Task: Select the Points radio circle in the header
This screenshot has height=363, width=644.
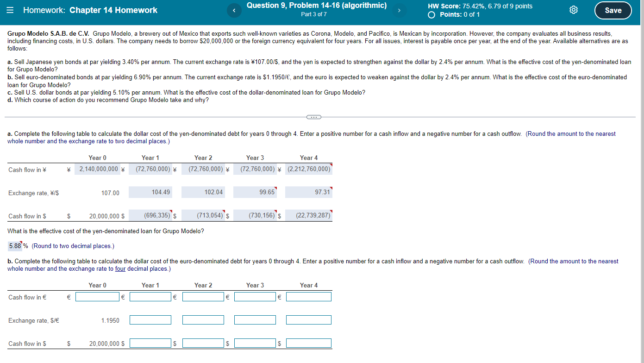Action: tap(431, 14)
